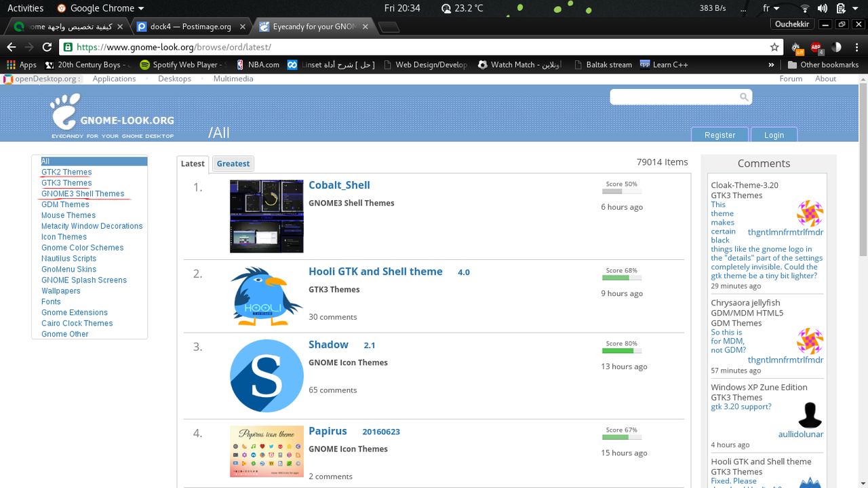This screenshot has width=868, height=488.
Task: Go back using the back arrow
Action: 12,48
